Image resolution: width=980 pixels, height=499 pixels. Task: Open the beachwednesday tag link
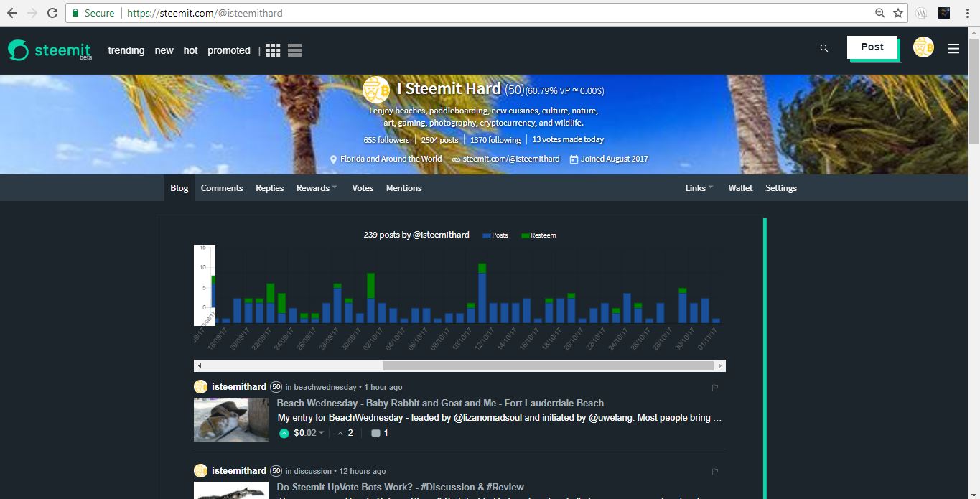(325, 387)
